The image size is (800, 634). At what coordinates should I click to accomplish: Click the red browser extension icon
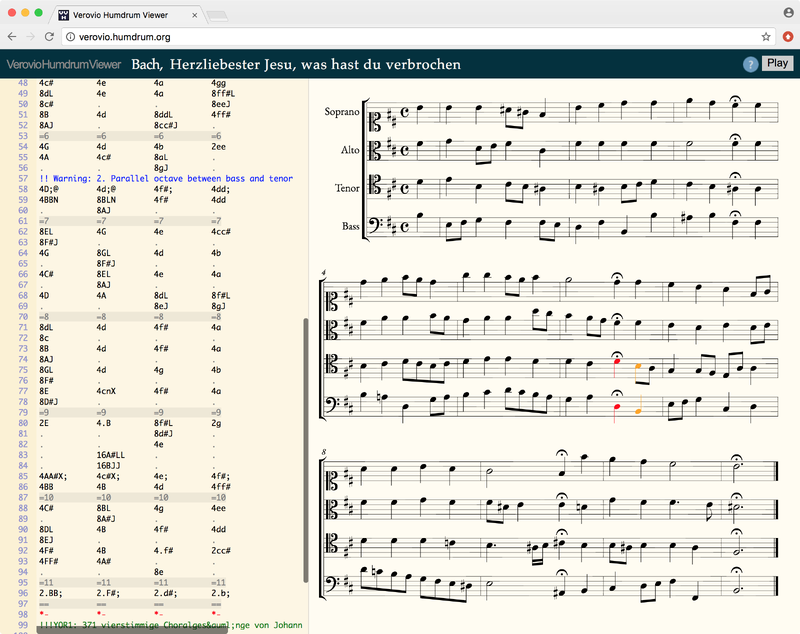[786, 36]
